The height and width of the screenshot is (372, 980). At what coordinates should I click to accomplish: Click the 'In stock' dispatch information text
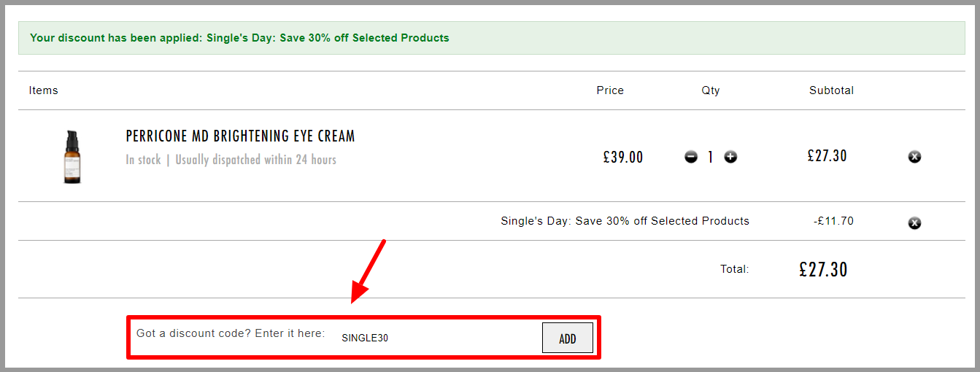point(231,160)
